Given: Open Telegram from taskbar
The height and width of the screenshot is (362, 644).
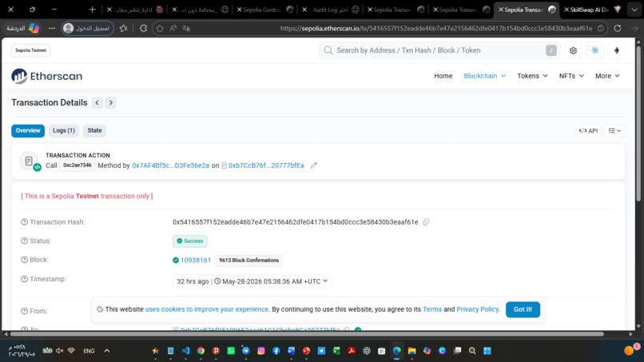Looking at the screenshot, I should click(x=246, y=351).
